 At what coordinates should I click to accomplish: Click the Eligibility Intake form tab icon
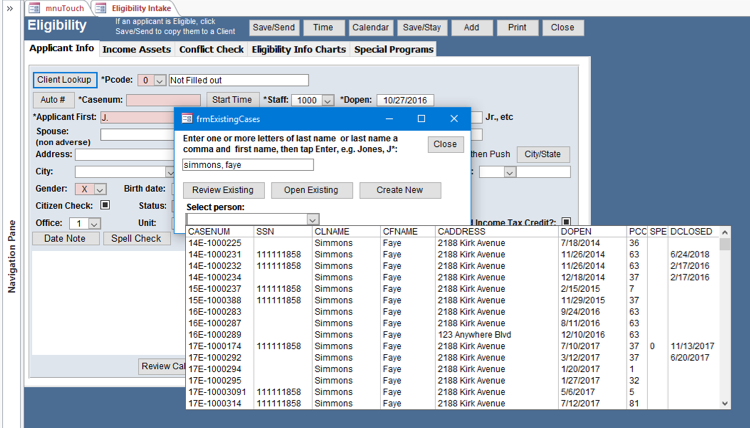[102, 8]
